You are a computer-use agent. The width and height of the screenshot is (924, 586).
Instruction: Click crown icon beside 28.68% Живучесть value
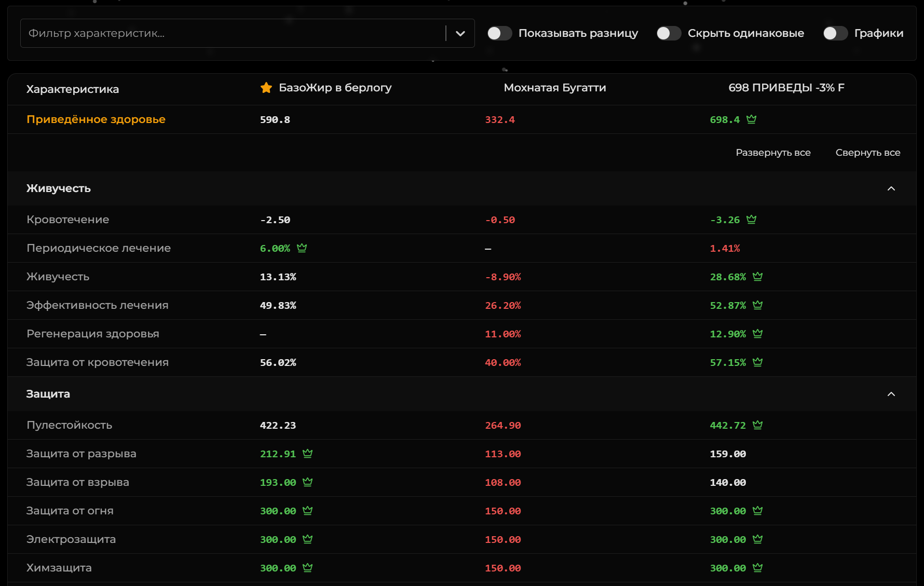pos(757,277)
